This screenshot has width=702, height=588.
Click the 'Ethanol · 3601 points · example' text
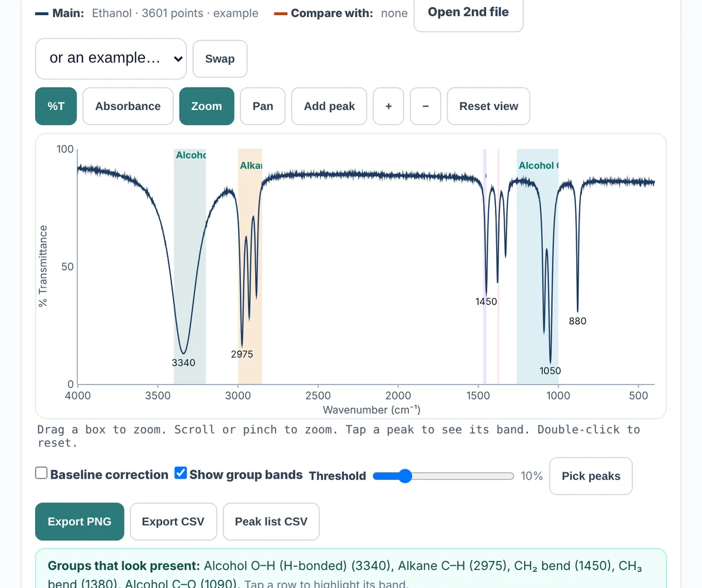click(175, 13)
